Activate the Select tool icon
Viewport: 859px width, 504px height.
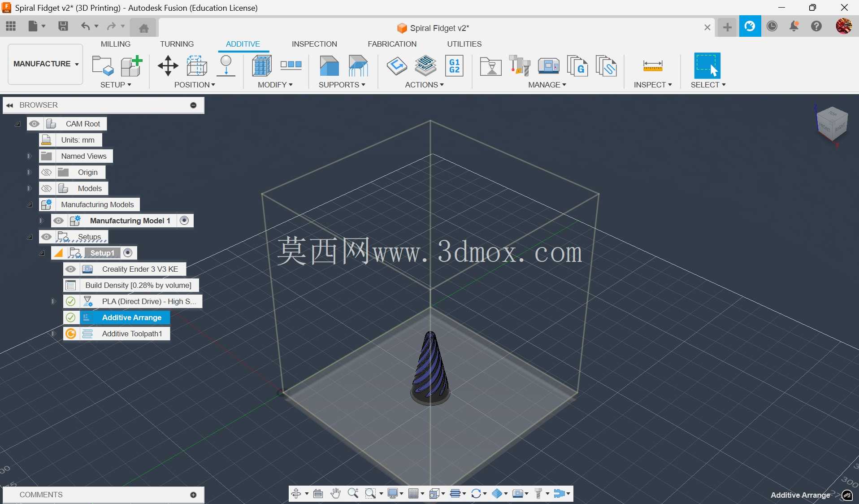tap(707, 66)
